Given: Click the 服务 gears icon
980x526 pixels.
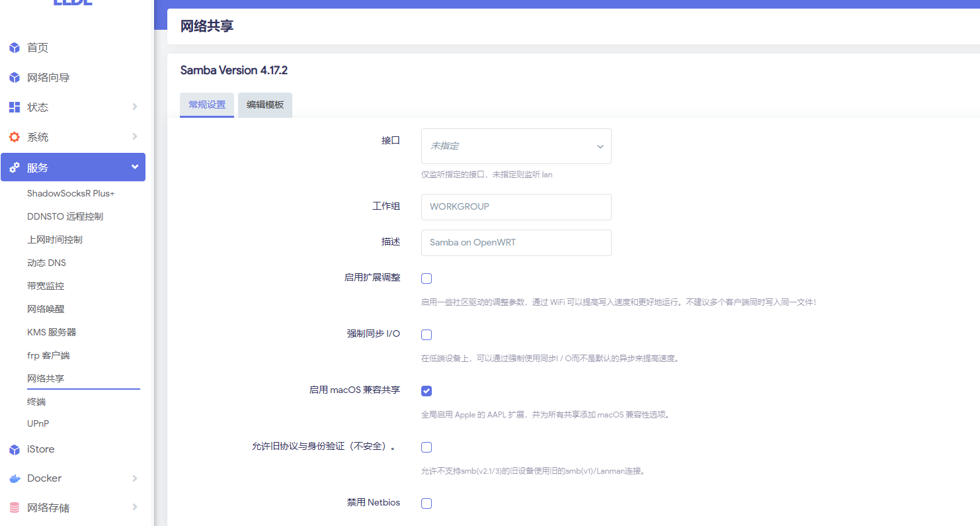Looking at the screenshot, I should pos(15,168).
